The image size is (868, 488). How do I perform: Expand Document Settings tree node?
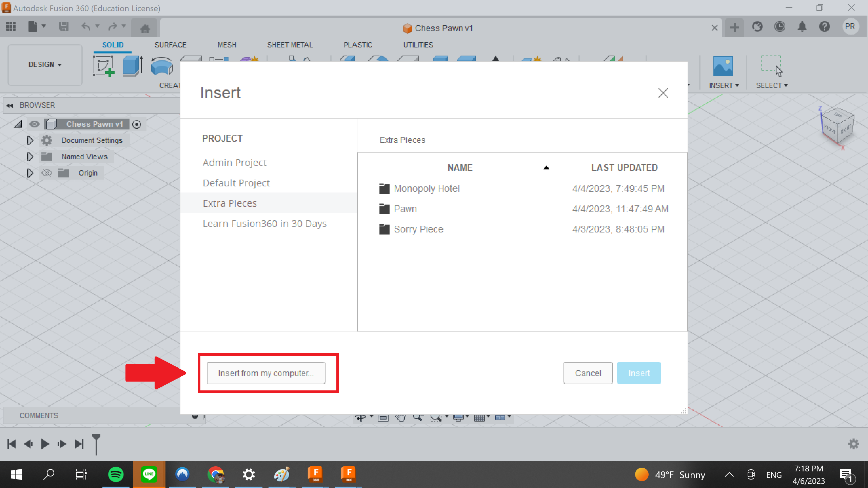[30, 140]
